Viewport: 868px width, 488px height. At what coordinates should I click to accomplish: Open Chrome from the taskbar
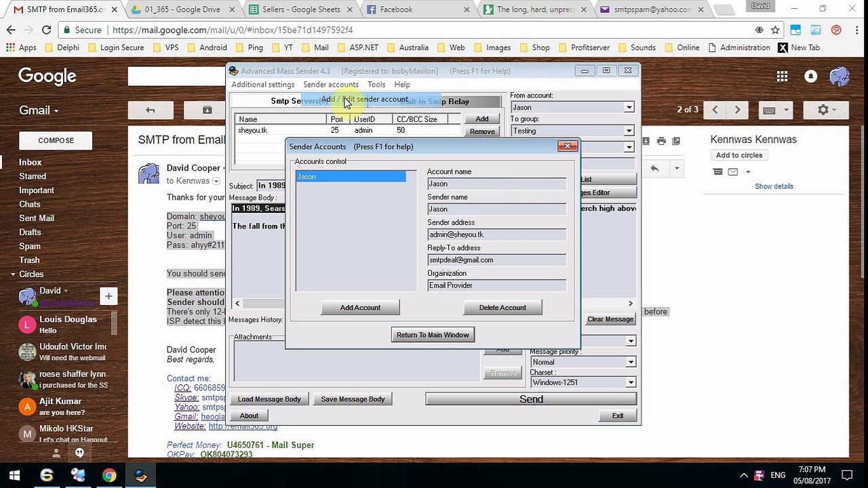point(109,475)
